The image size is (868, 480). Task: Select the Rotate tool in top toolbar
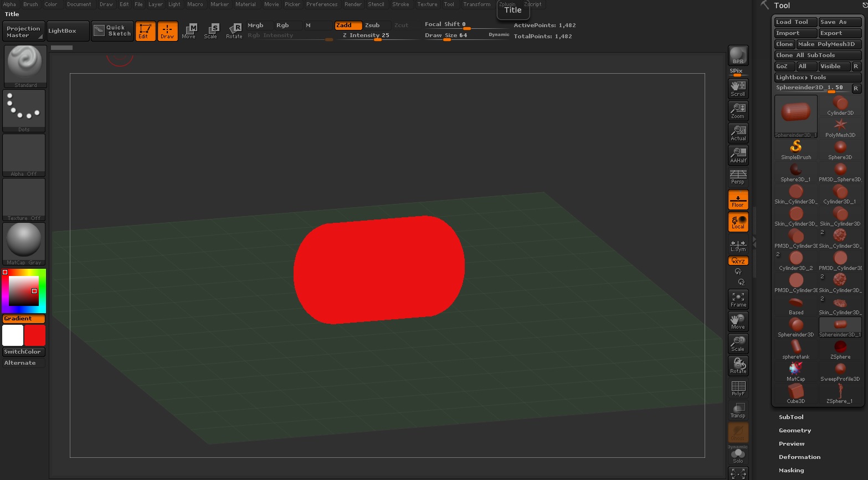pyautogui.click(x=234, y=31)
